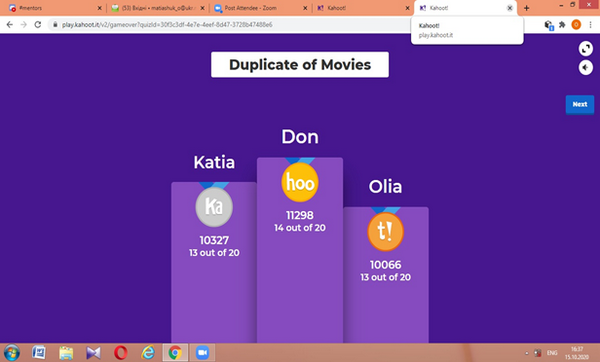Open Zoom from the taskbar

pyautogui.click(x=202, y=352)
